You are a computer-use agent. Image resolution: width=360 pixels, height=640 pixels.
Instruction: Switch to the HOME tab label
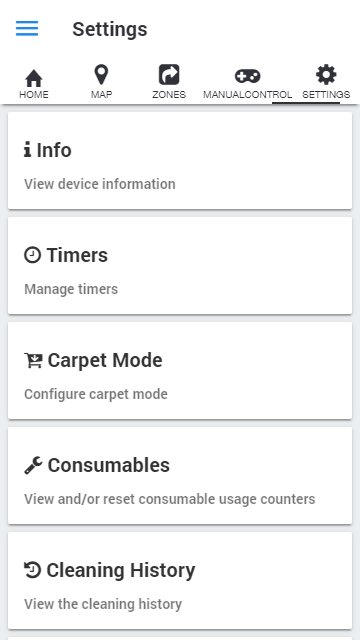34,95
